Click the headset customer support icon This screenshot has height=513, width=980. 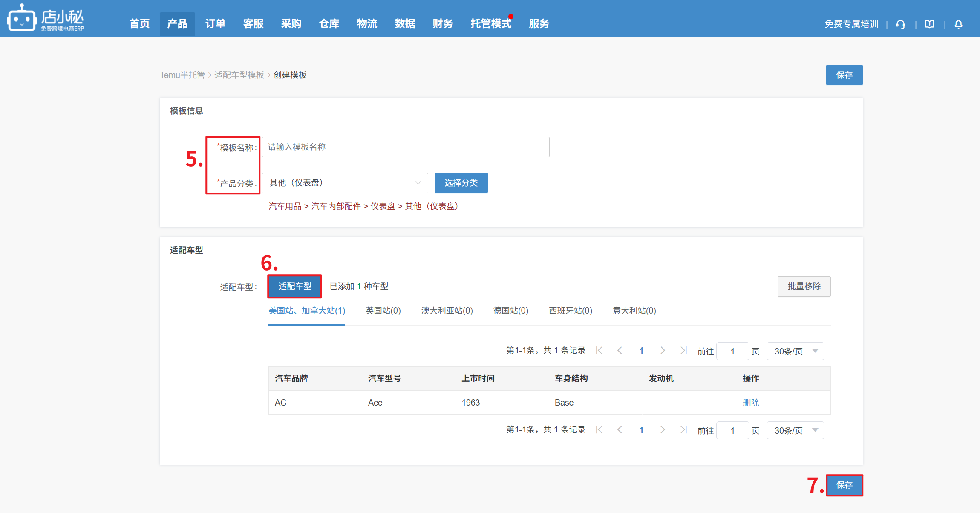[x=900, y=24]
